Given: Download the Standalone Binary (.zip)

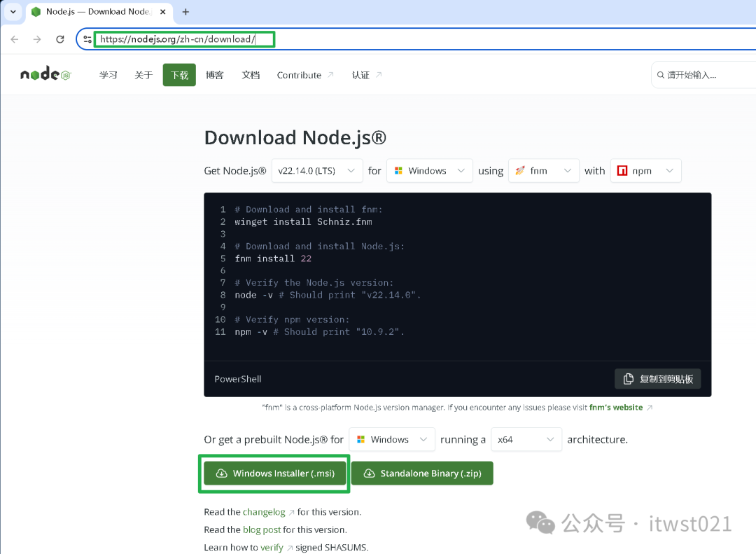Looking at the screenshot, I should click(x=422, y=473).
